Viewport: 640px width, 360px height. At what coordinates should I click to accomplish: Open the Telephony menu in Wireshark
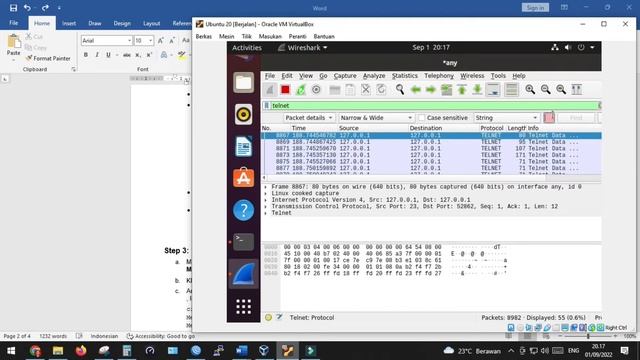(x=439, y=76)
